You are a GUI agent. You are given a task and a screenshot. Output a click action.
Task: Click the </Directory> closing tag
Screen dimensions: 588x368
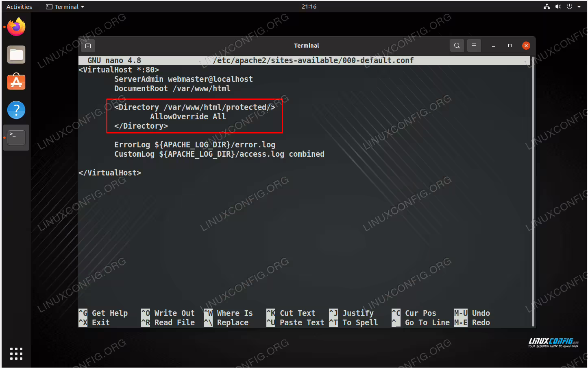[141, 126]
